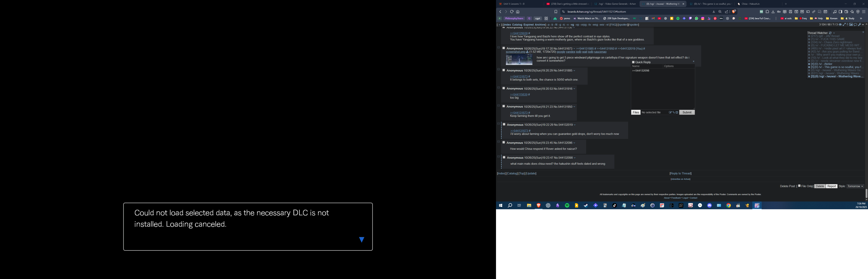Click the Reply to Thread link

(680, 174)
